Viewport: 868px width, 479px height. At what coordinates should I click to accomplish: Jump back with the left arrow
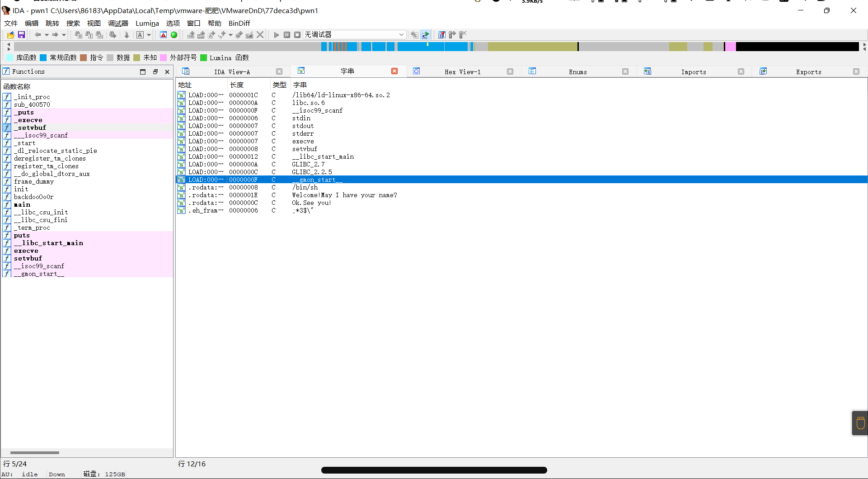pos(38,35)
